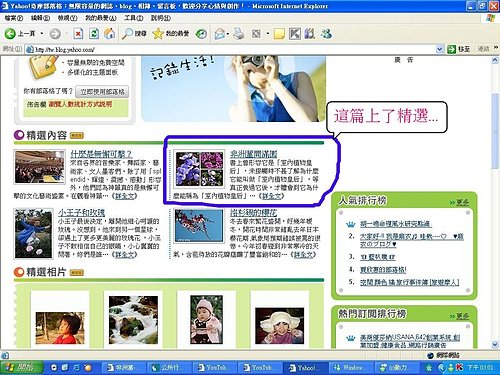Click the page scrollbar down arrow
This screenshot has width=500, height=375.
click(x=495, y=344)
